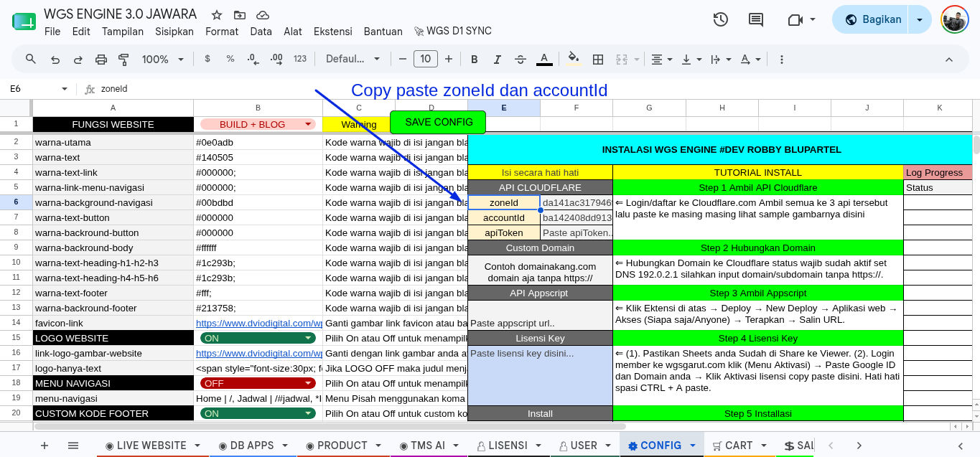980x457 pixels.
Task: Open the zoom 100% dropdown
Action: pyautogui.click(x=163, y=59)
